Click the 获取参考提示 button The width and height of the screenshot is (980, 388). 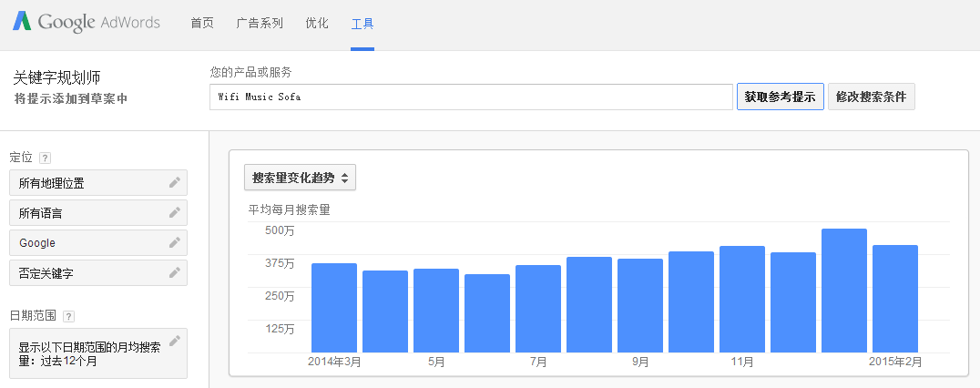coord(780,97)
